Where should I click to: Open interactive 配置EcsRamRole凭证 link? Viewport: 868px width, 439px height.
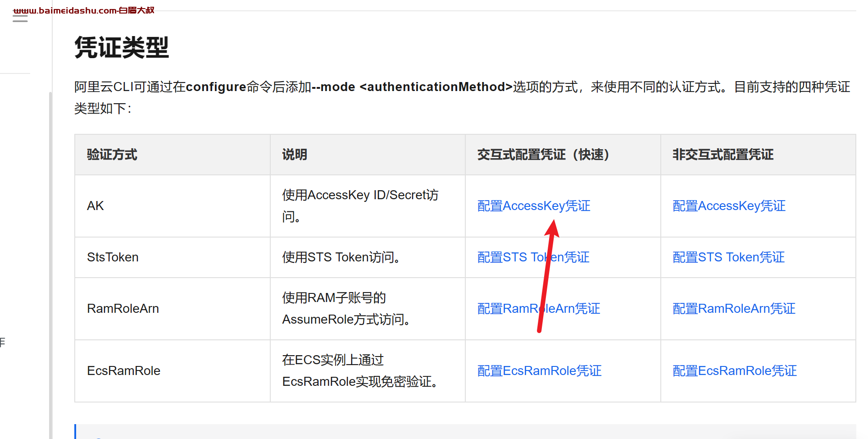540,371
